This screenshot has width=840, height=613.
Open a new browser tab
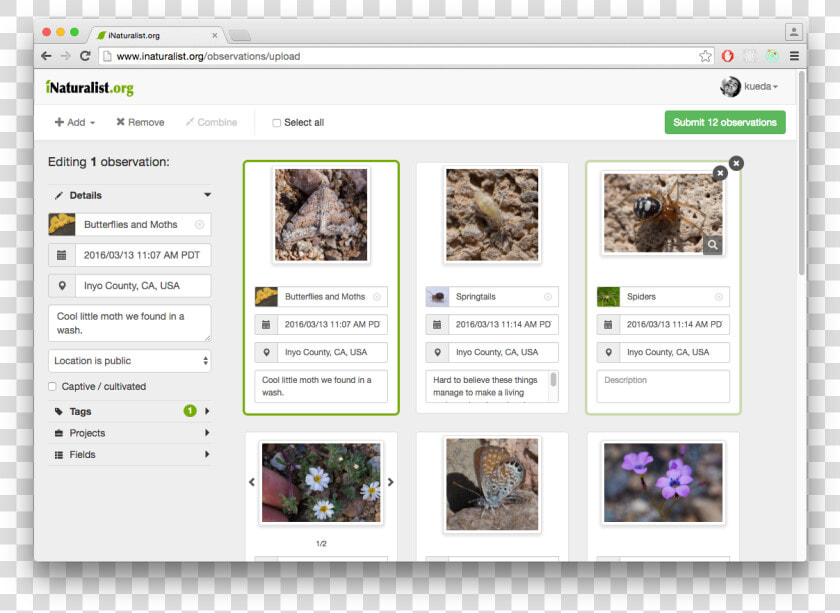239,36
